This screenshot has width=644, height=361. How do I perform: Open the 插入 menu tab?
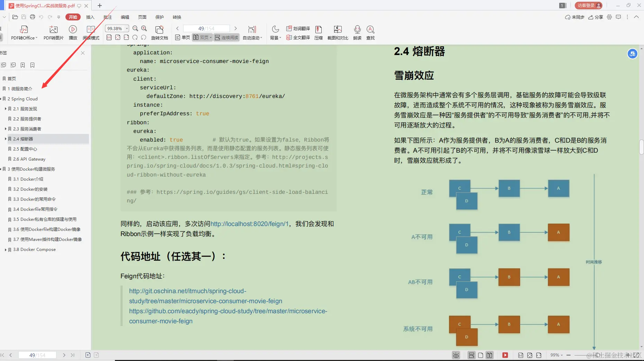tap(90, 17)
